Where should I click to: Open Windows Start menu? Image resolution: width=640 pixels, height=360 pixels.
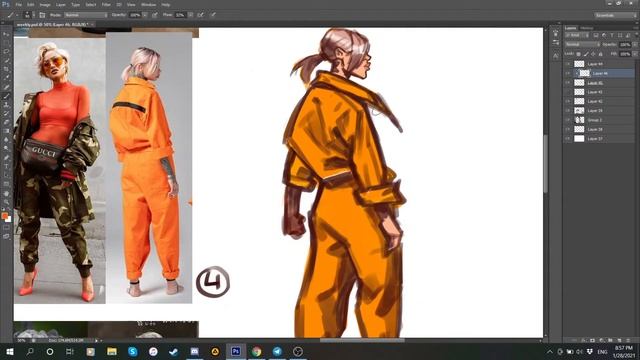(9, 351)
